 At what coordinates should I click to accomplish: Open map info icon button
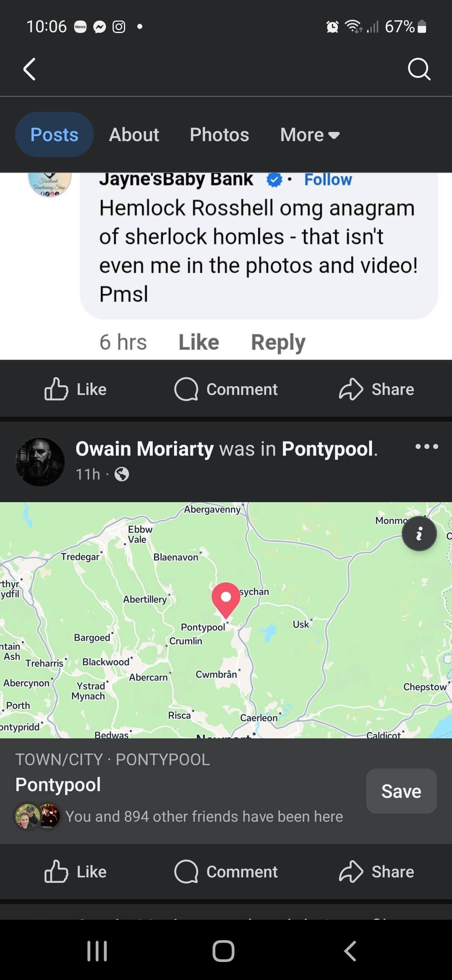419,534
